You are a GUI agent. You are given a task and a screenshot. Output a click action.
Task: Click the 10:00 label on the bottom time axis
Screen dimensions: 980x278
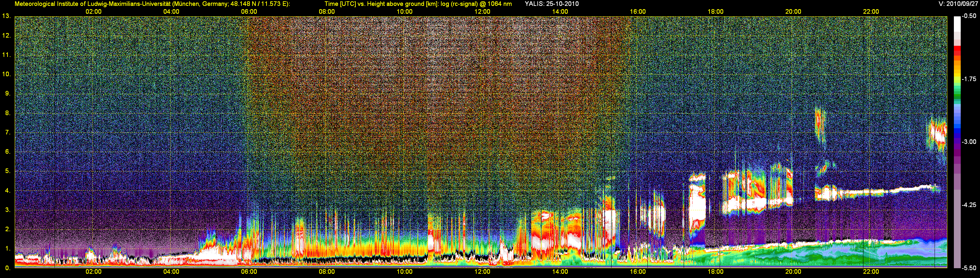coord(404,272)
